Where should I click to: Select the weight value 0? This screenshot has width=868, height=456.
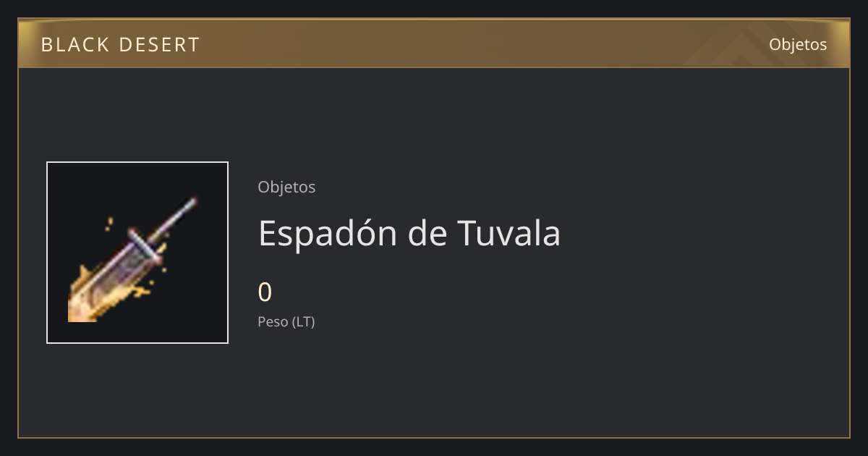coord(265,292)
